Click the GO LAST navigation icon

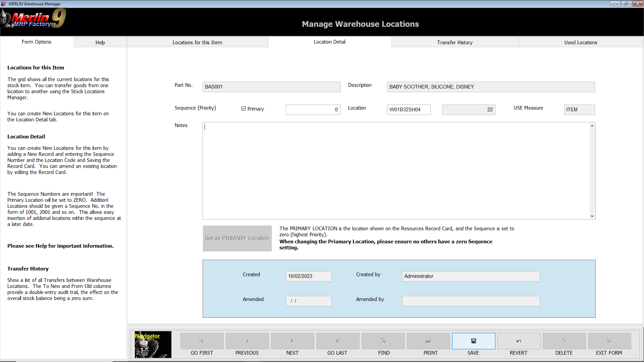pyautogui.click(x=338, y=341)
